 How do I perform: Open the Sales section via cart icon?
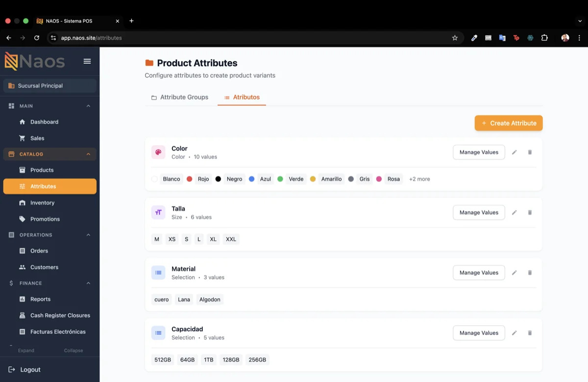(22, 138)
